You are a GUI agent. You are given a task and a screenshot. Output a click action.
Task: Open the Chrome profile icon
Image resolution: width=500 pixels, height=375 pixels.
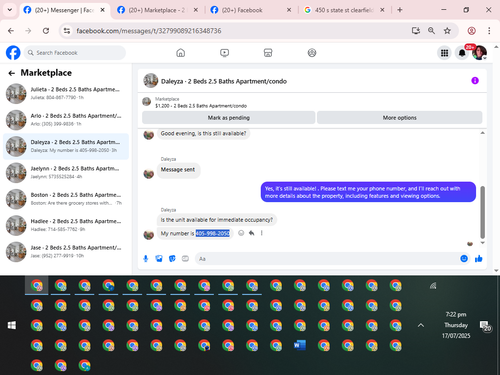click(471, 31)
